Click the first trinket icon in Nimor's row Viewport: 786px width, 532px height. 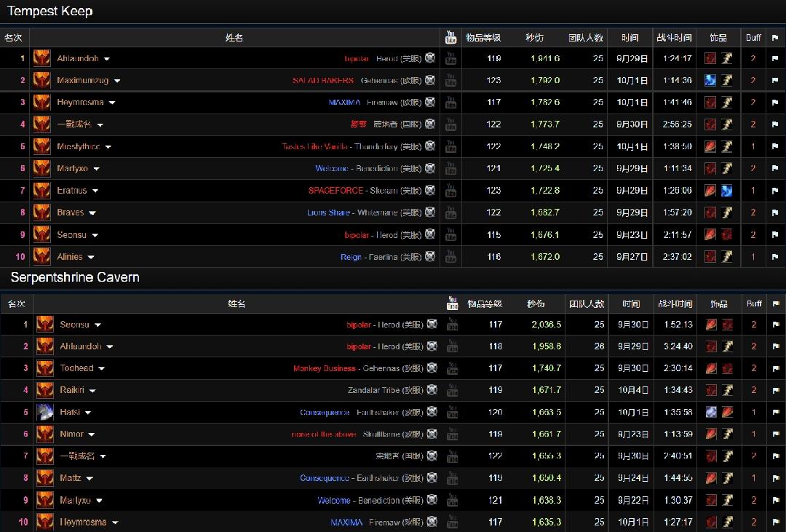(x=711, y=434)
